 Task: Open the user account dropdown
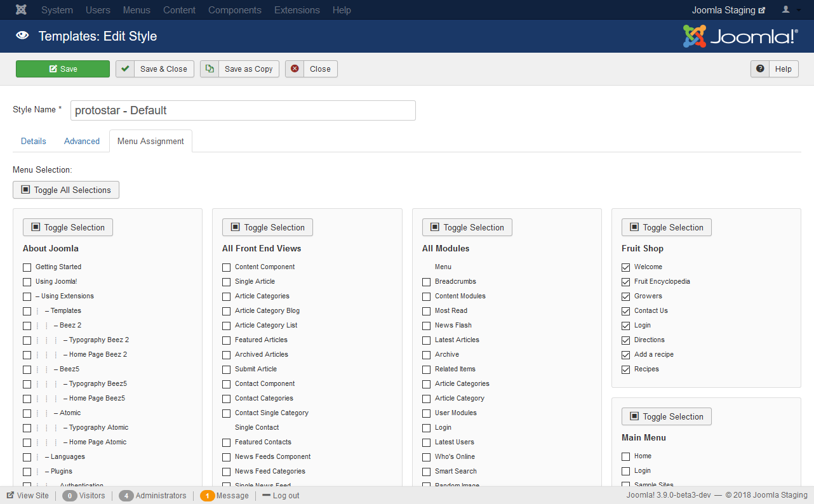(x=789, y=10)
